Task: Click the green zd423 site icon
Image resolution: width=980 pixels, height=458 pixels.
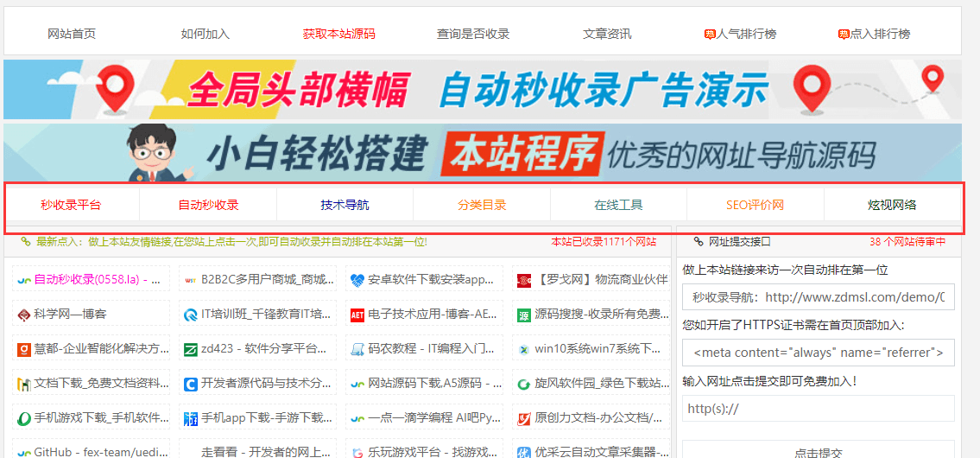Action: click(191, 349)
